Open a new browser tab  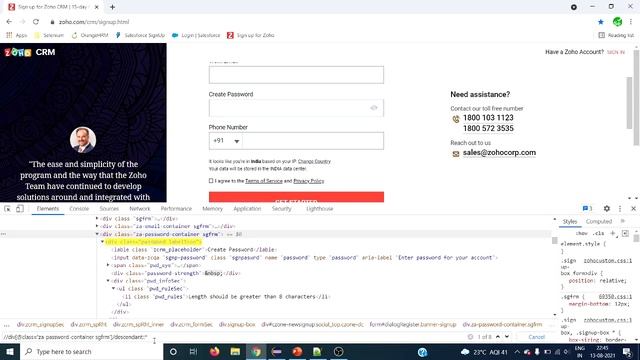click(x=112, y=7)
